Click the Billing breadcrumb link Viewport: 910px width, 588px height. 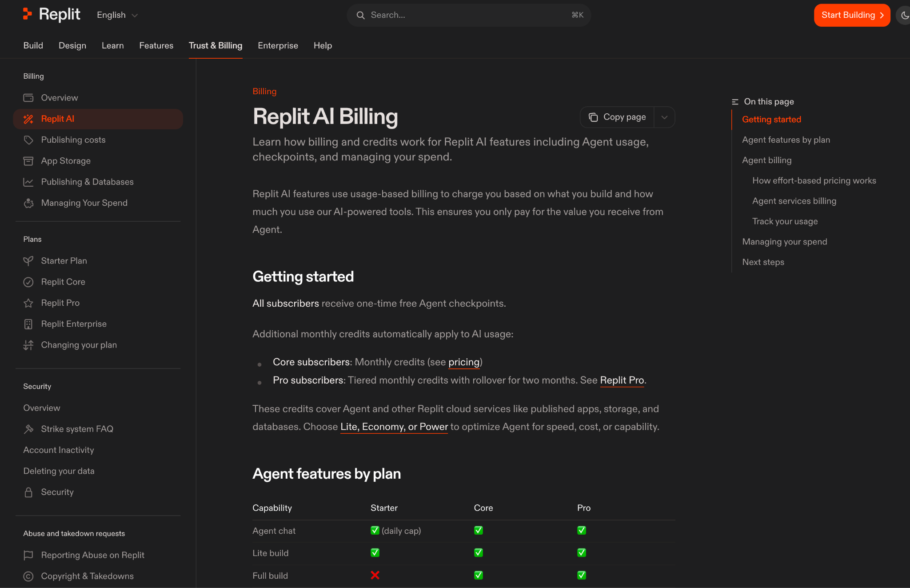pos(264,91)
